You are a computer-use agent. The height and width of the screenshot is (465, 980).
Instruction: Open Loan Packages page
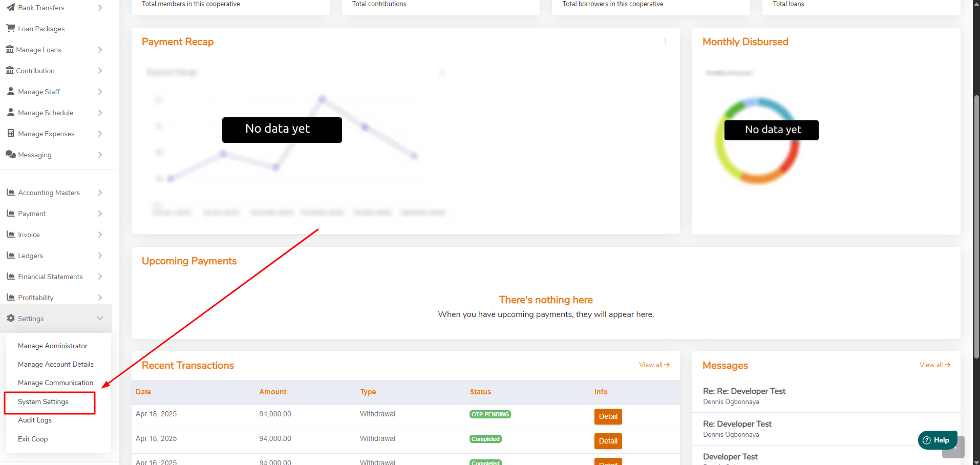(x=41, y=29)
